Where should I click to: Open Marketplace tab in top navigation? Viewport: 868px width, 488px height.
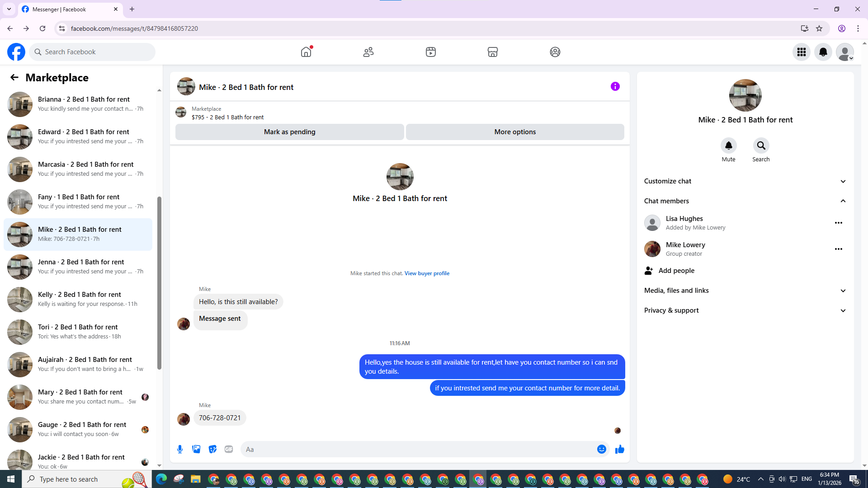492,52
